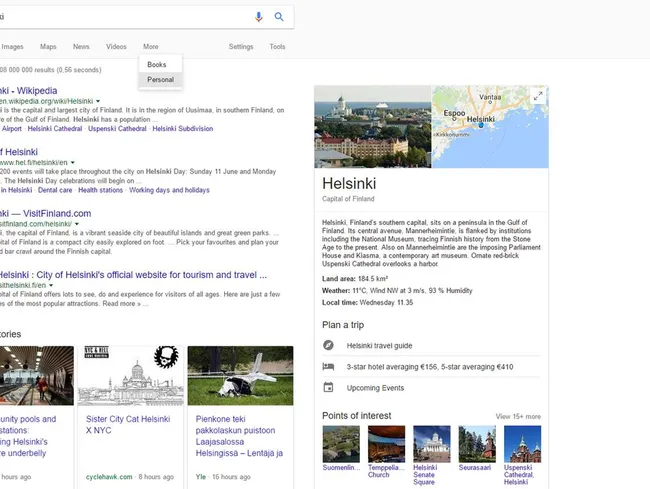Switch to the News tab
This screenshot has width=650, height=489.
click(81, 46)
